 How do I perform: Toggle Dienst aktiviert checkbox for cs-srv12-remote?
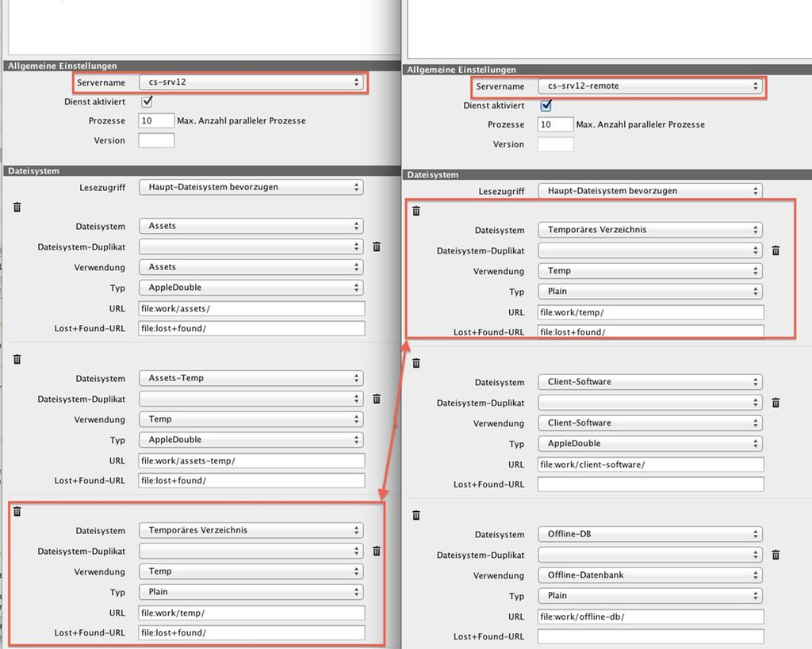[546, 105]
